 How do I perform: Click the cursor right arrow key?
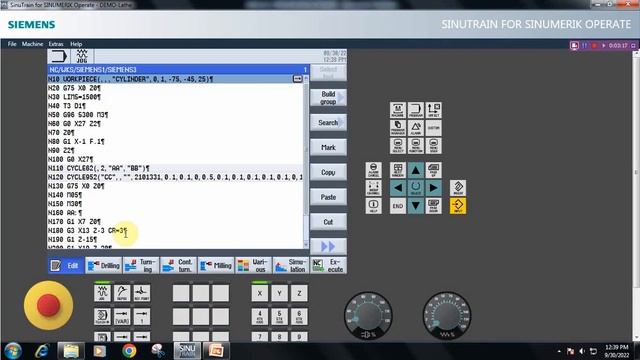click(x=433, y=188)
